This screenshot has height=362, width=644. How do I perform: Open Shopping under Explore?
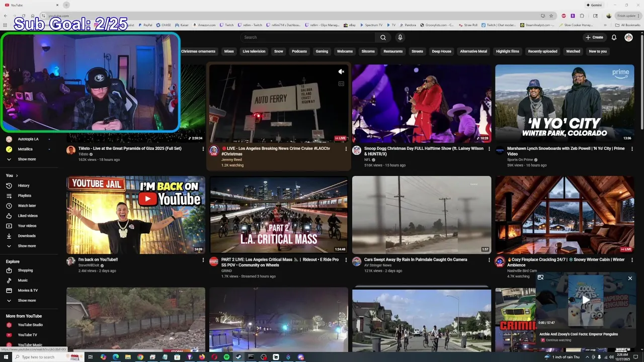pyautogui.click(x=29, y=270)
